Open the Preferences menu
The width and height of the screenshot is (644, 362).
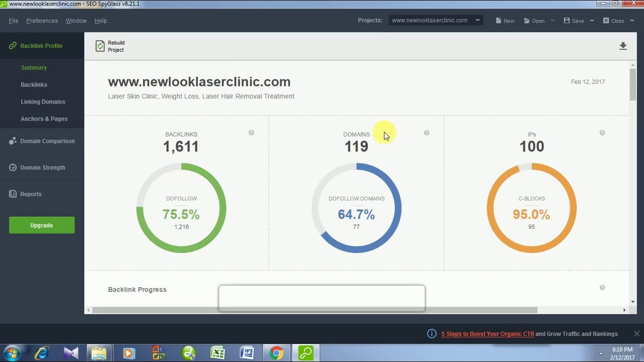pyautogui.click(x=42, y=21)
